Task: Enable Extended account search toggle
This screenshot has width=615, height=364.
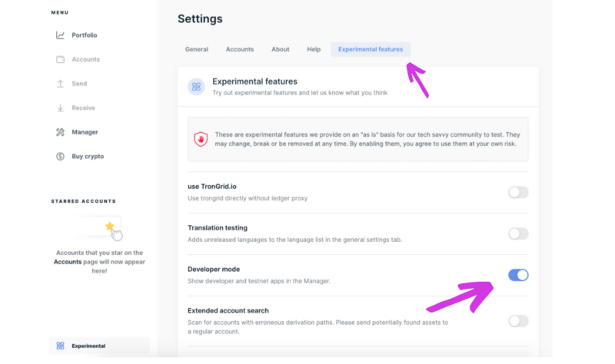Action: (518, 321)
